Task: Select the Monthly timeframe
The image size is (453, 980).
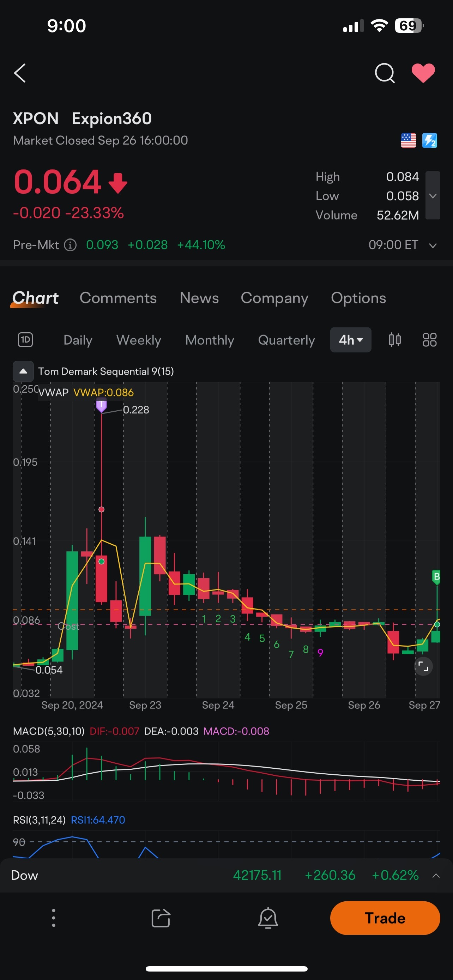Action: (x=210, y=340)
